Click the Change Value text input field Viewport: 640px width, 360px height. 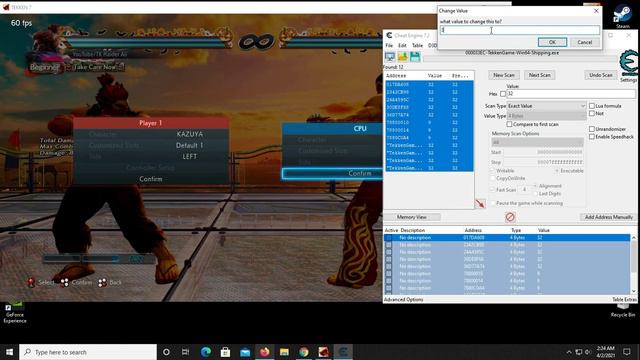(x=520, y=30)
